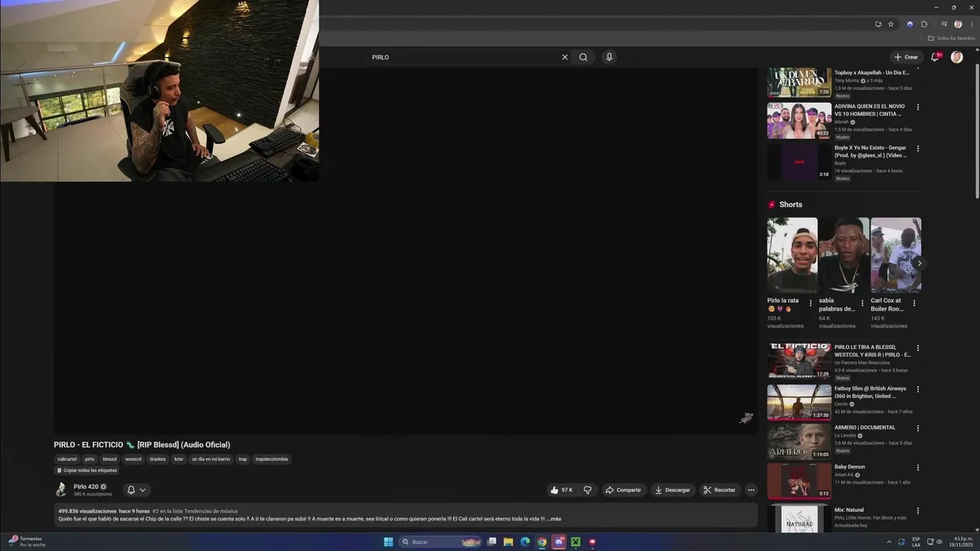Open more actions ellipsis under the video
The height and width of the screenshot is (551, 980).
pyautogui.click(x=751, y=490)
